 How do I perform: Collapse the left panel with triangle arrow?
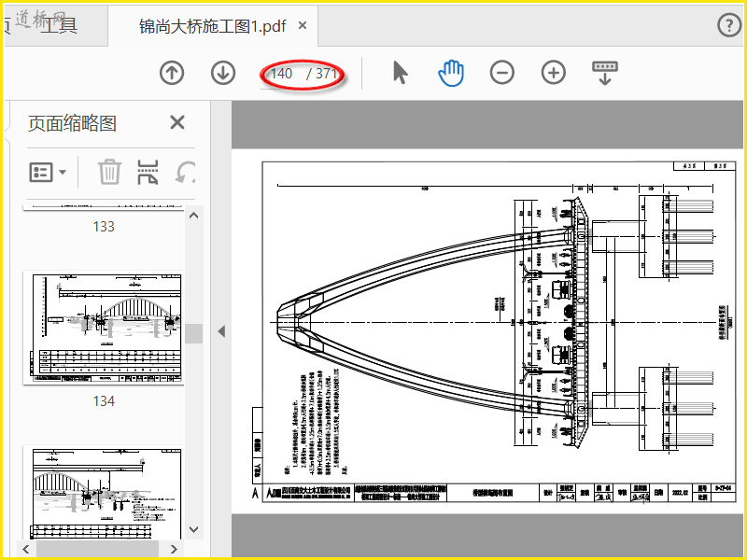pyautogui.click(x=221, y=331)
